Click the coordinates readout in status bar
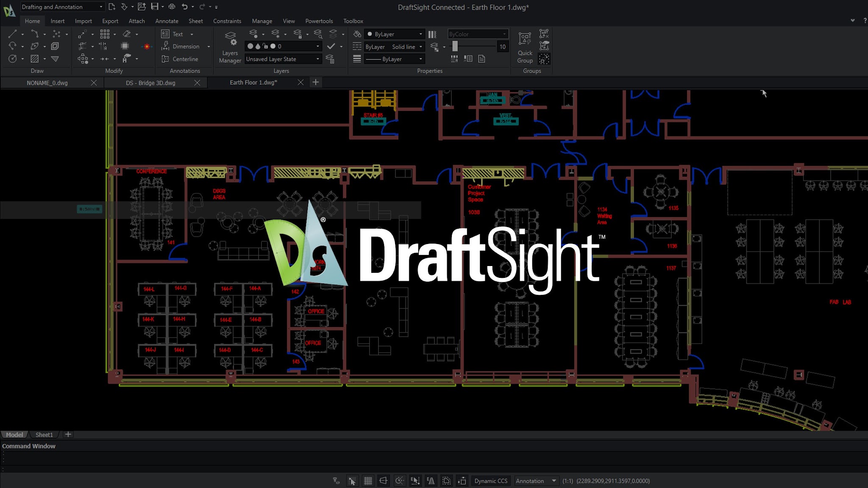Screen dimensions: 868x488 (x=613, y=481)
